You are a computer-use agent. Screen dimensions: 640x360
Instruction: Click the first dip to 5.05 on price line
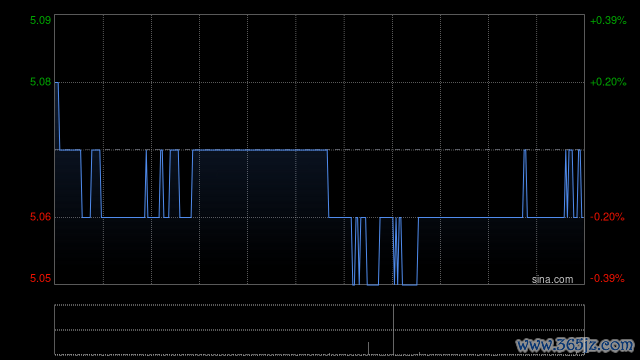(353, 284)
